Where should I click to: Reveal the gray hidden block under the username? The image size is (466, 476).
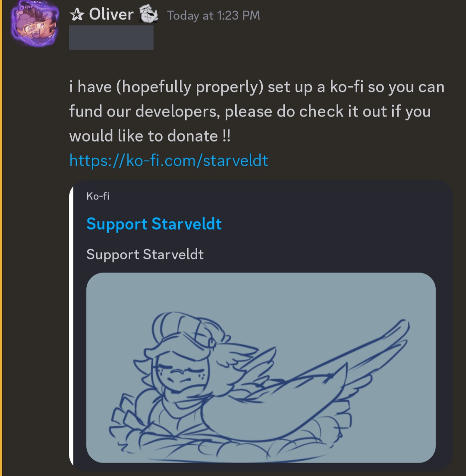click(111, 38)
